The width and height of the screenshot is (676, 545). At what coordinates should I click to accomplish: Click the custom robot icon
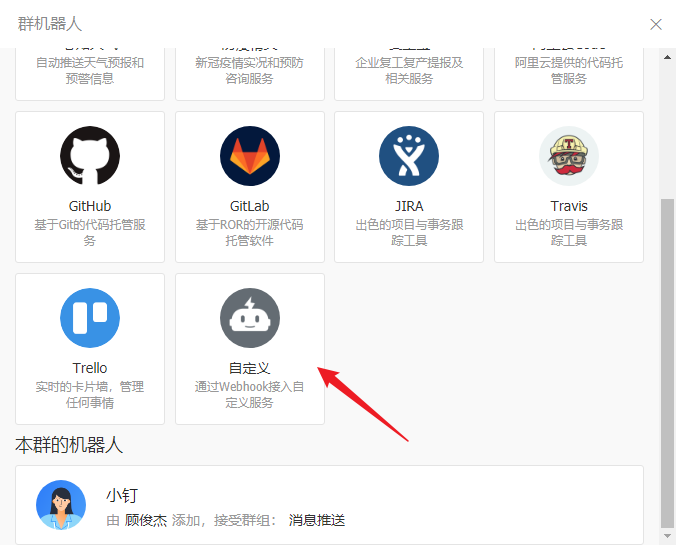coord(250,318)
